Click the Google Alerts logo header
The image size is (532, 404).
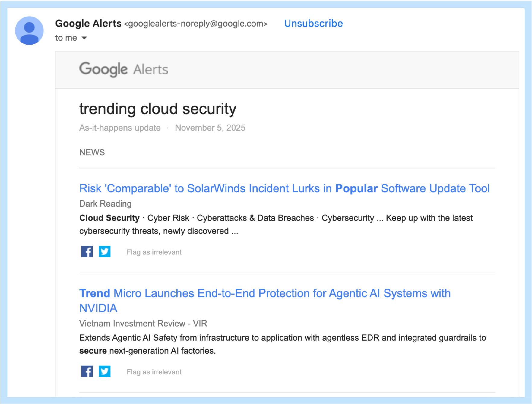(x=124, y=69)
